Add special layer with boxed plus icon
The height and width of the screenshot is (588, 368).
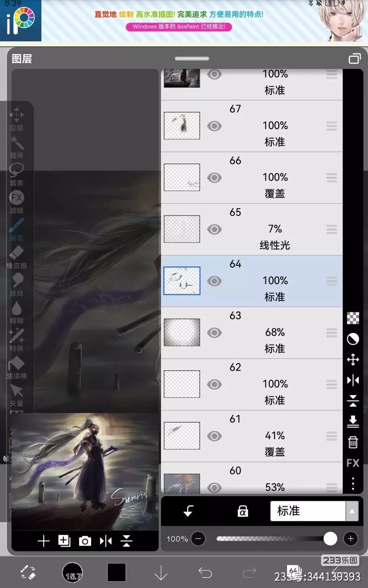point(64,541)
